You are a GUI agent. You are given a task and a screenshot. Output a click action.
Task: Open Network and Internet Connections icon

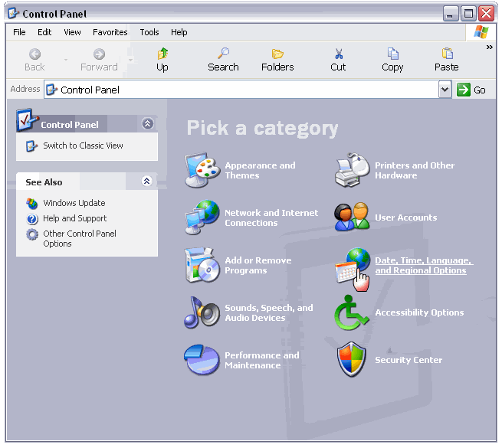point(202,217)
